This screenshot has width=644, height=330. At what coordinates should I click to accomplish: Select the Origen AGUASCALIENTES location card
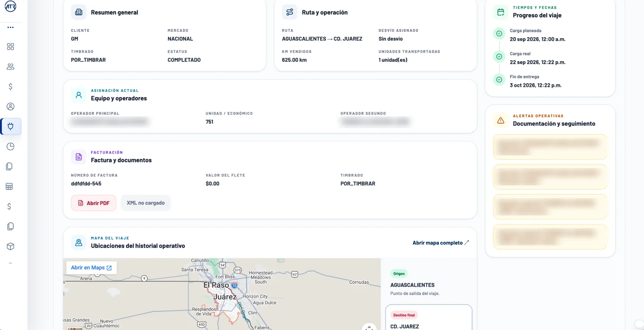(429, 283)
